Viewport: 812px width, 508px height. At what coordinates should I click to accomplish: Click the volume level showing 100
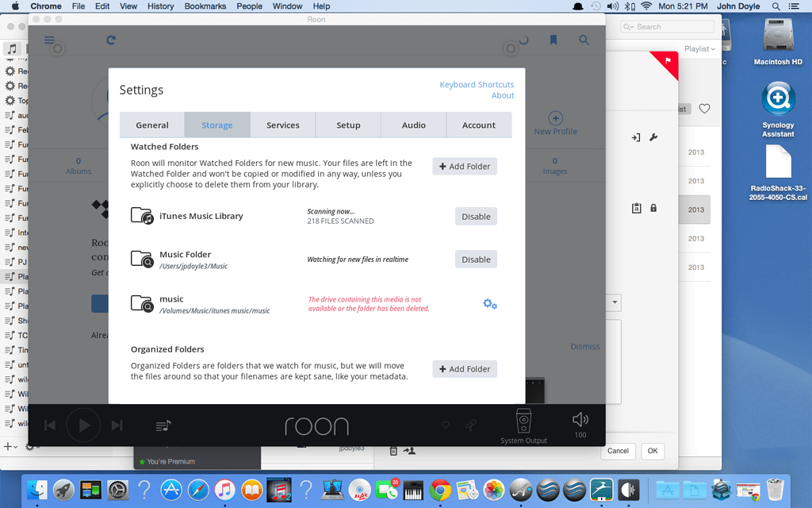point(580,434)
